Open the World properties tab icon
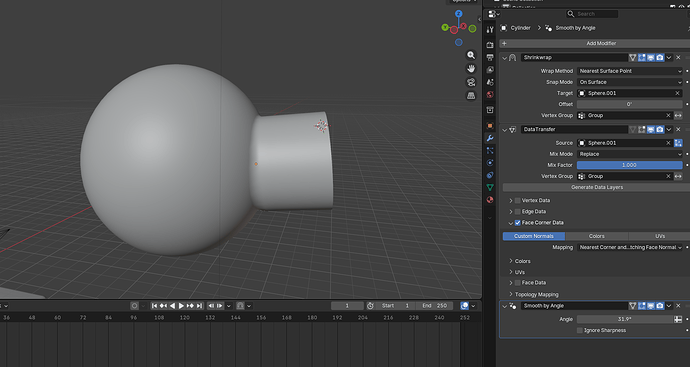 pos(490,94)
